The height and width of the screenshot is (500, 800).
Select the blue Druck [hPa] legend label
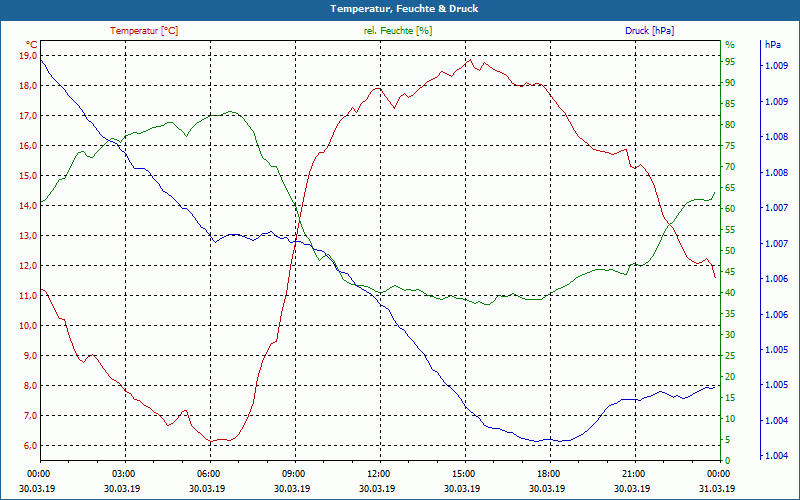649,31
